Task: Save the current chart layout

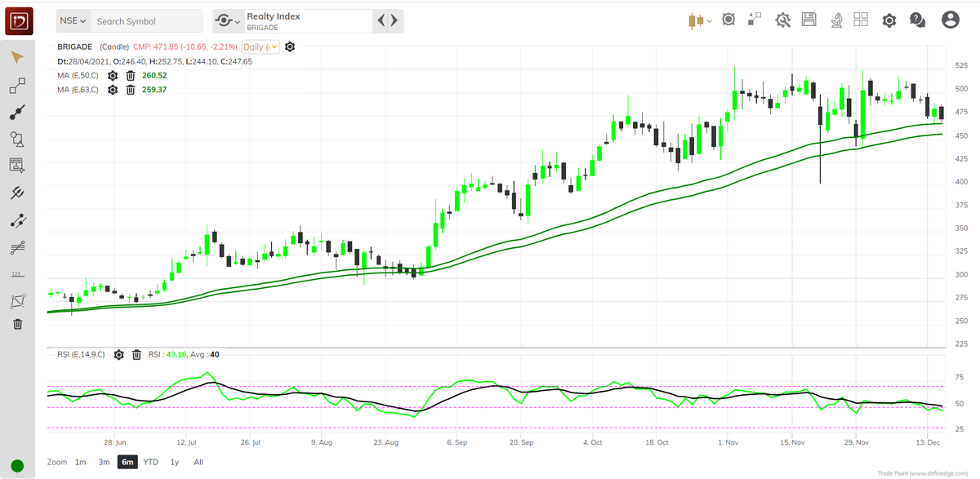Action: [x=808, y=20]
